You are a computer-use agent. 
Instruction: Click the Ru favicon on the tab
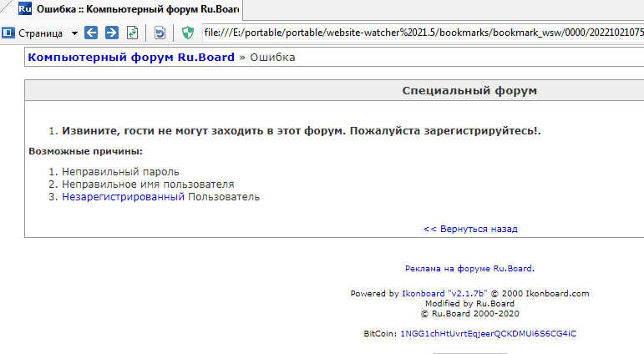(x=25, y=8)
